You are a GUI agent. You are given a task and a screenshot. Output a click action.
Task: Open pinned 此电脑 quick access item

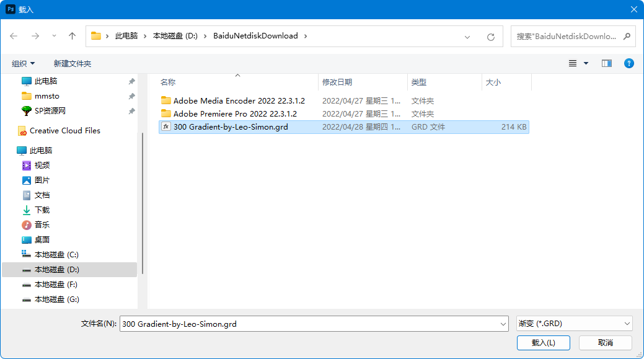click(x=46, y=81)
